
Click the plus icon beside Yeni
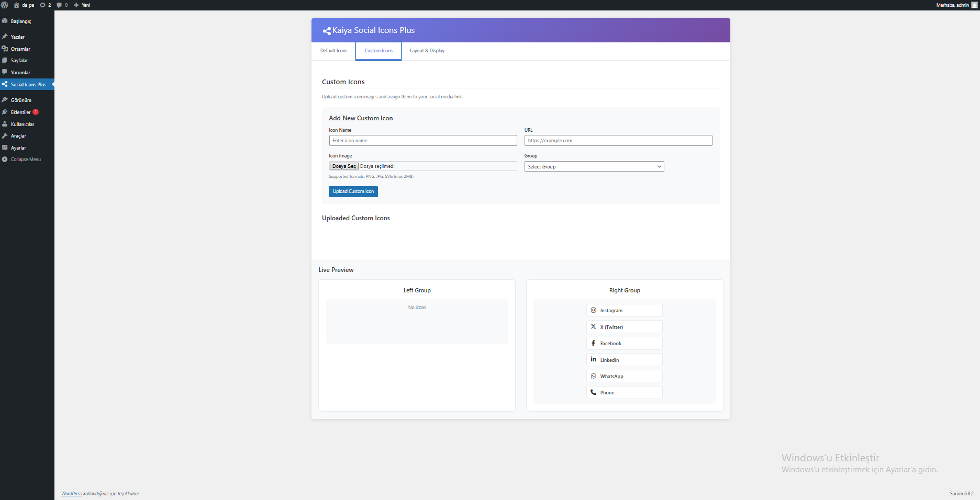76,5
